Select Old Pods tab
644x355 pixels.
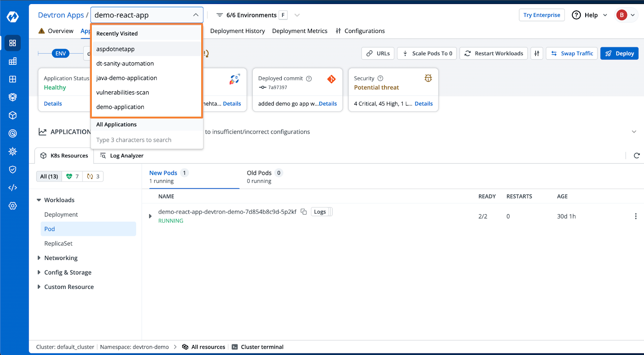[265, 177]
